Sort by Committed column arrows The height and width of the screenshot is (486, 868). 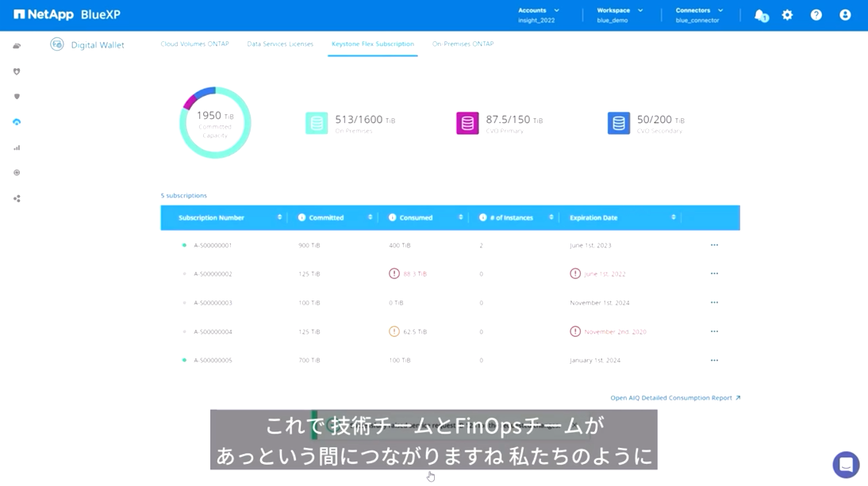(371, 217)
